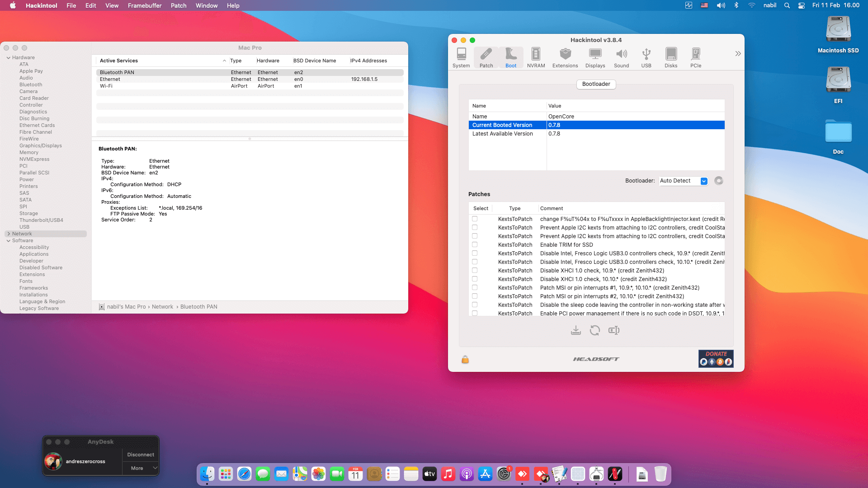Switch to the Displays section
868x488 pixels.
click(x=595, y=57)
